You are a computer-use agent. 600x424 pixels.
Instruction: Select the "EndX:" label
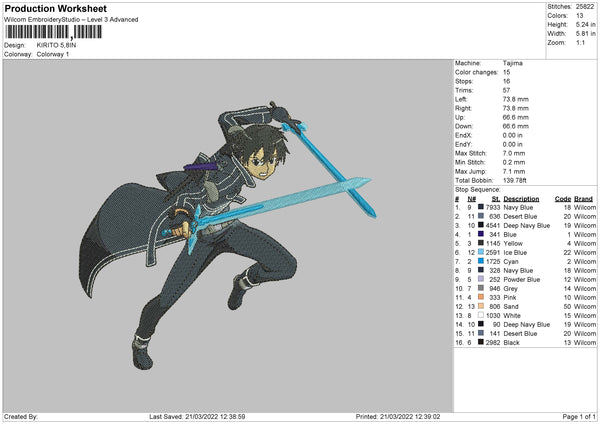(463, 135)
